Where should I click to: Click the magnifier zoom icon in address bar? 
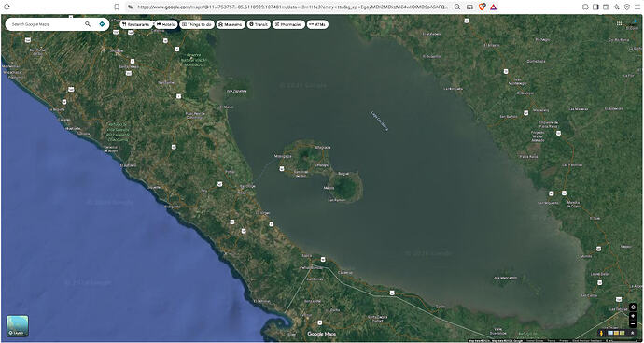click(x=457, y=7)
